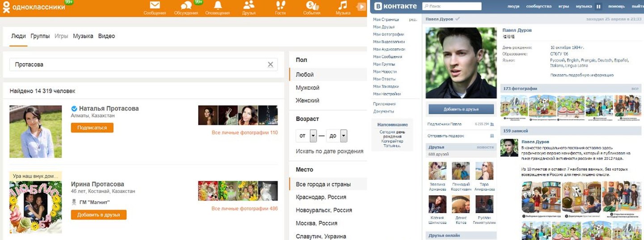Click 'все' link in 173 фотографии header
This screenshot has height=240, width=644.
(x=635, y=89)
